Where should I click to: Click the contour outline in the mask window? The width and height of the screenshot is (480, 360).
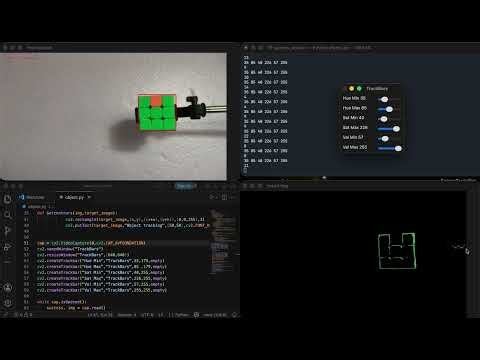397,251
